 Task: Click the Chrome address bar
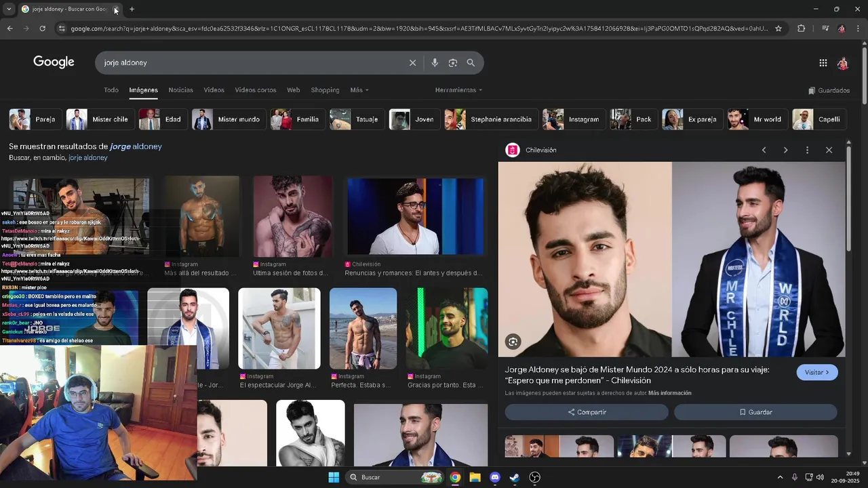[x=419, y=28]
